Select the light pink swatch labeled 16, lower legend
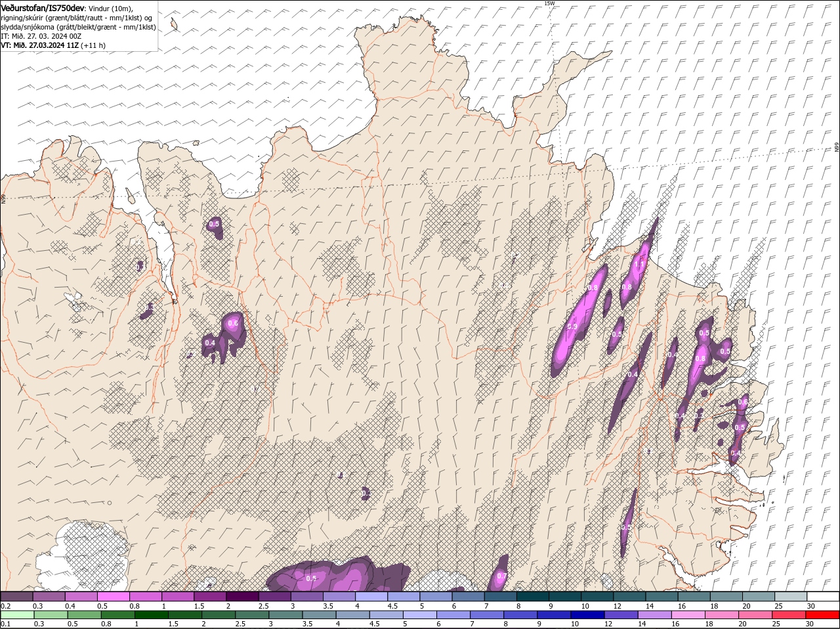Viewport: 840px width, 629px height. pyautogui.click(x=688, y=615)
